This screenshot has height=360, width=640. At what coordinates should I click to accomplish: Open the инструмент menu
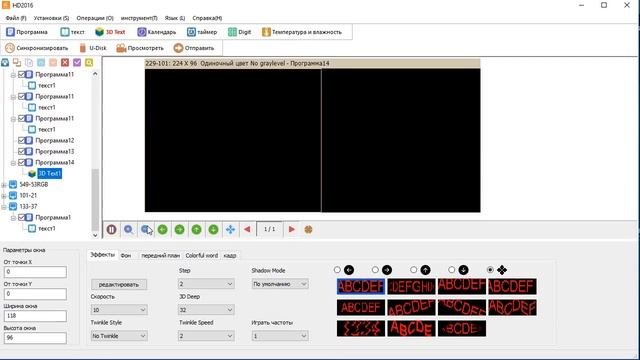139,18
